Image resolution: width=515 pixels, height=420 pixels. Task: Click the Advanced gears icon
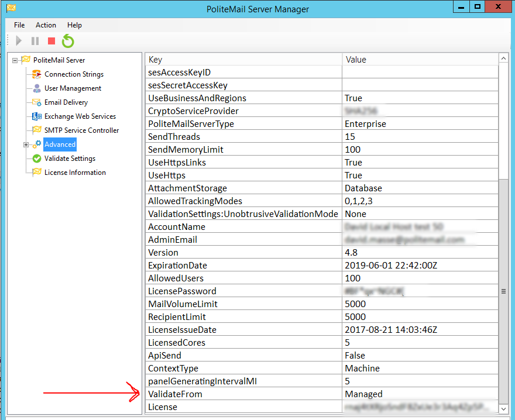tap(37, 144)
